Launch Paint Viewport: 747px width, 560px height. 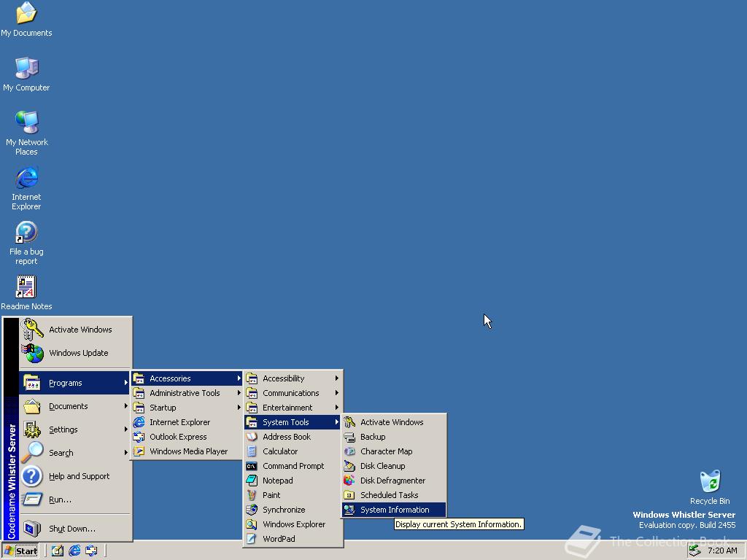pos(293,495)
